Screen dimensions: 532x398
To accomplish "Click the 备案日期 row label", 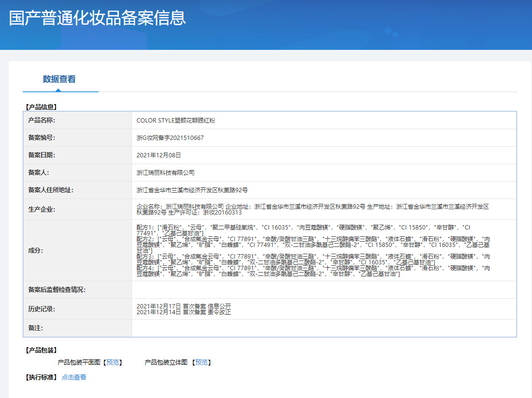I will (x=42, y=155).
